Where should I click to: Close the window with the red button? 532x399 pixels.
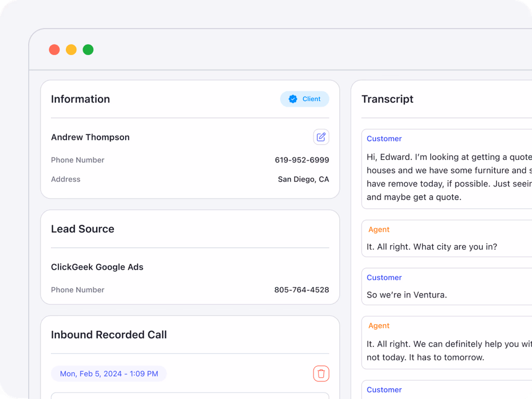[54, 50]
